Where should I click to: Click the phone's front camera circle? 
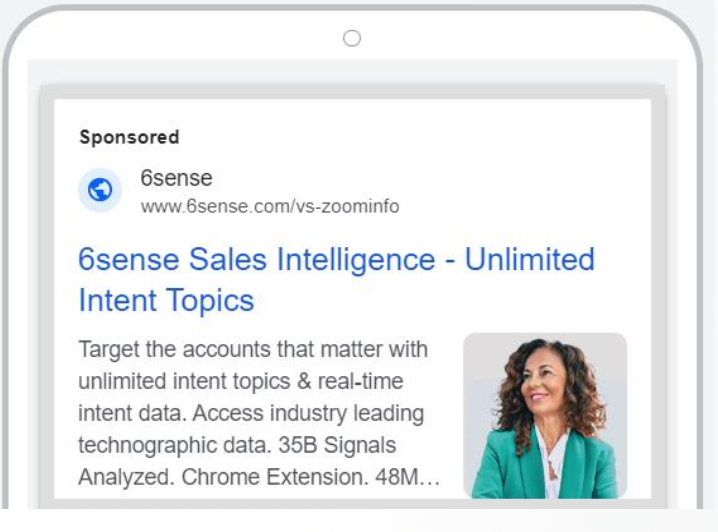pos(352,38)
